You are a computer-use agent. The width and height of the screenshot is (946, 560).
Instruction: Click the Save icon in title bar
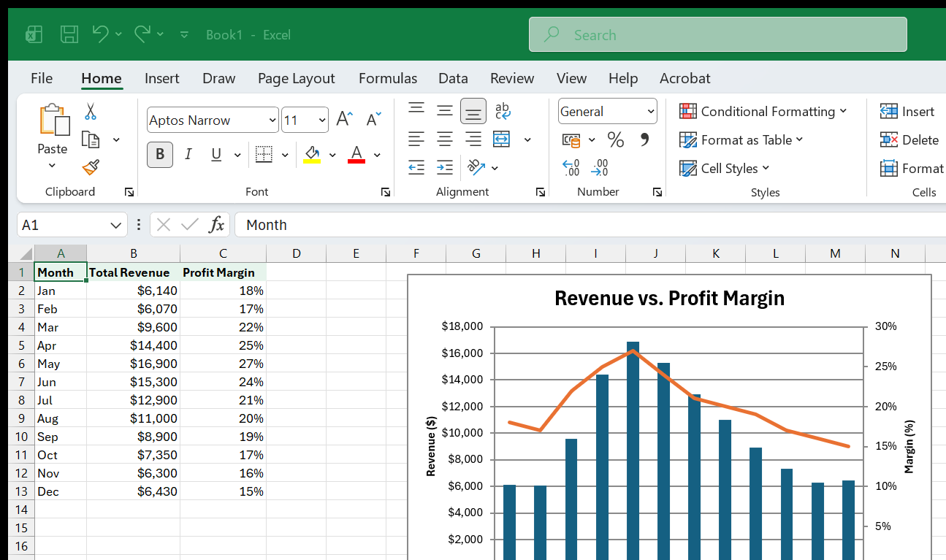(69, 34)
